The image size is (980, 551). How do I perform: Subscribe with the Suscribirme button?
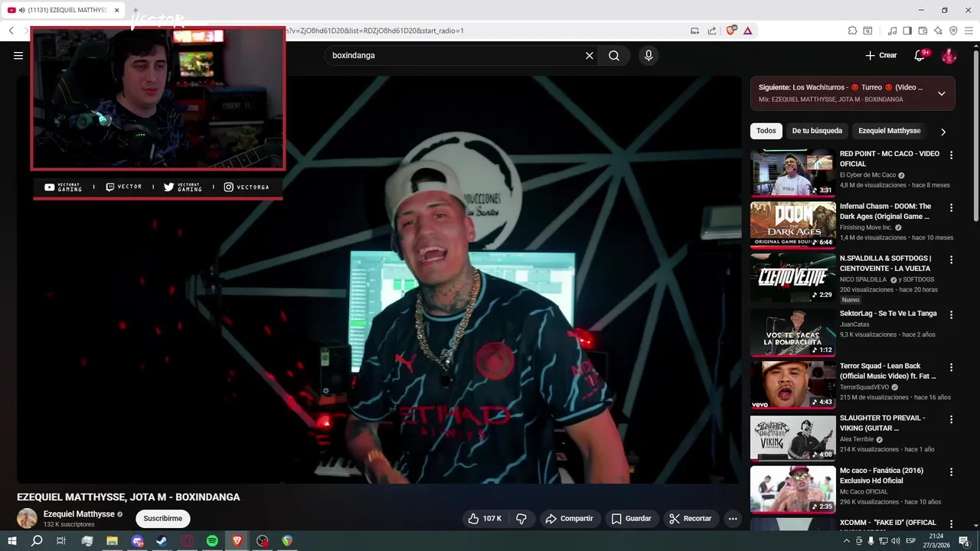(x=163, y=518)
